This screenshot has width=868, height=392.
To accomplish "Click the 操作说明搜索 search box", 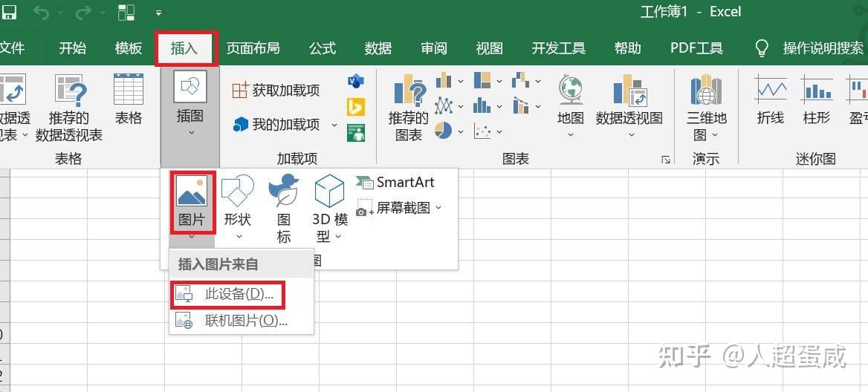I will pyautogui.click(x=823, y=49).
